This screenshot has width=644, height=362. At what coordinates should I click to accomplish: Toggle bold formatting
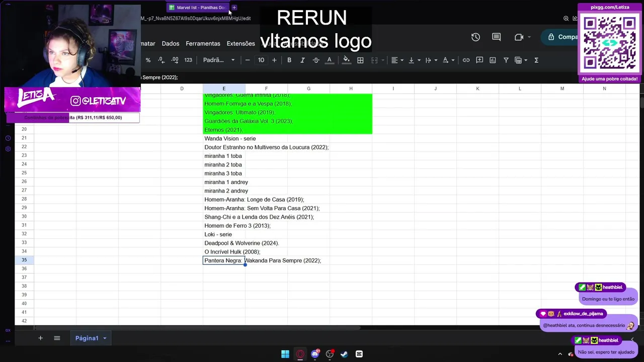point(289,60)
